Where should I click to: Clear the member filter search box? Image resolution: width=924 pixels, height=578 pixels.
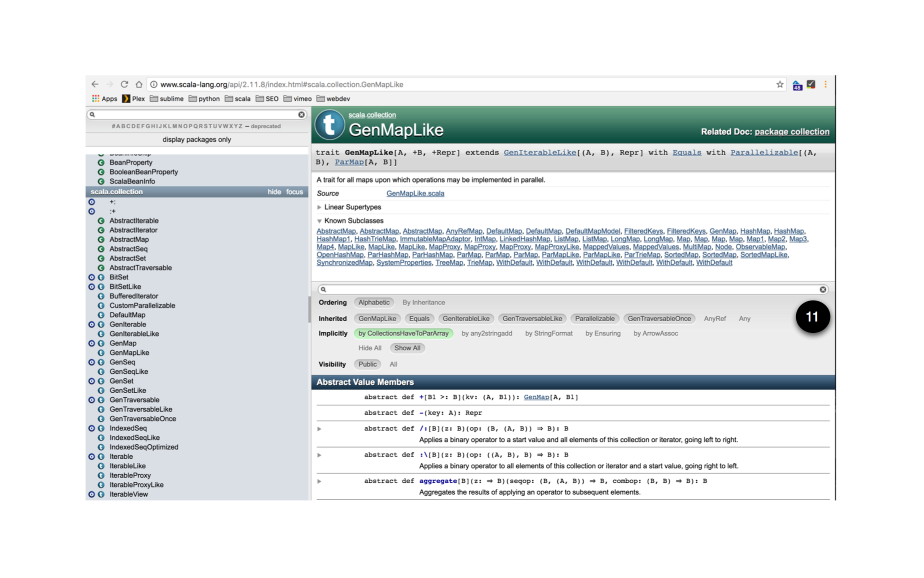823,289
